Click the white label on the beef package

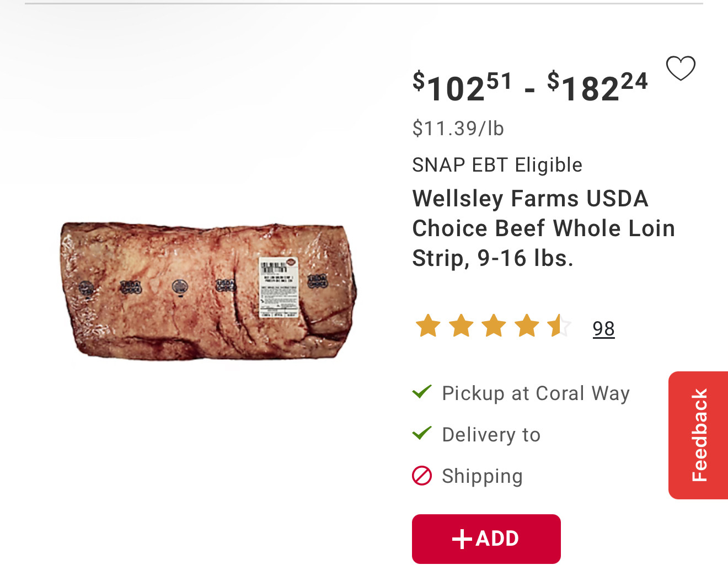click(279, 287)
